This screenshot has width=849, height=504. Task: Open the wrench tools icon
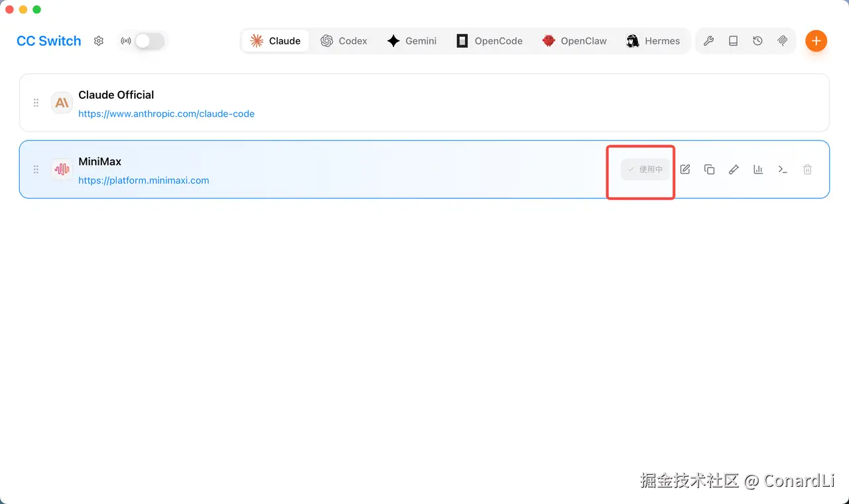[x=708, y=41]
